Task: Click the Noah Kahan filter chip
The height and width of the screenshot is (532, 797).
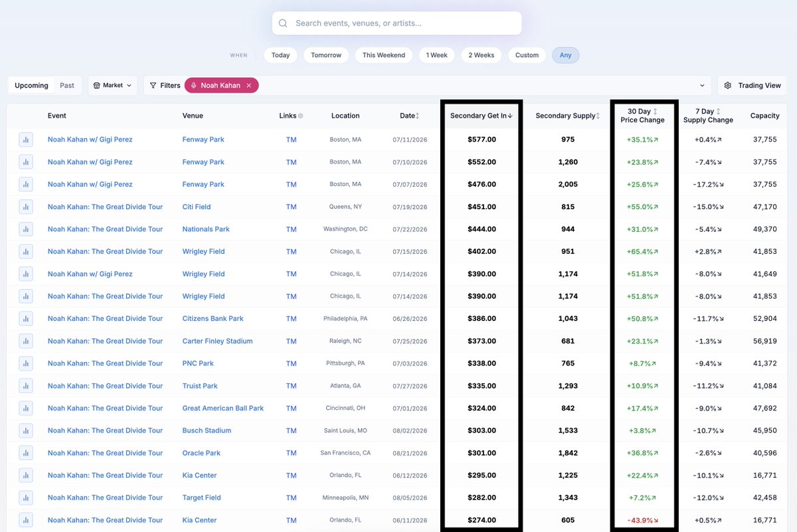Action: [221, 86]
